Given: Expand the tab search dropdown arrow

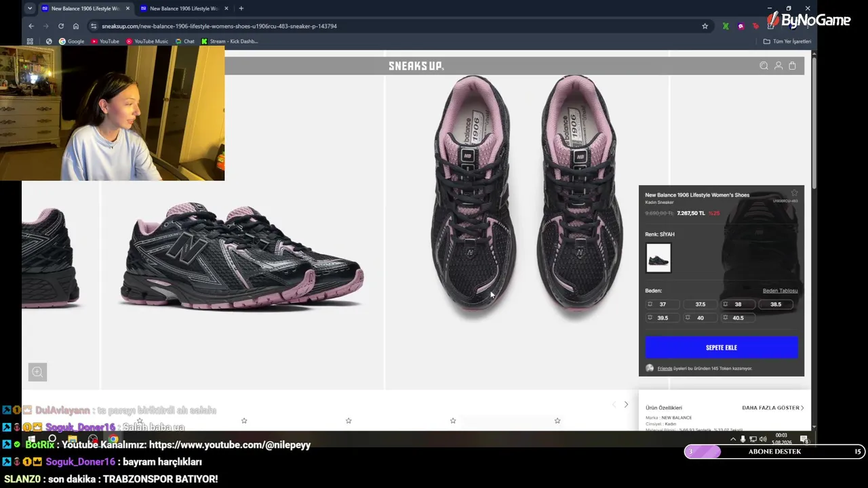Looking at the screenshot, I should [x=30, y=8].
